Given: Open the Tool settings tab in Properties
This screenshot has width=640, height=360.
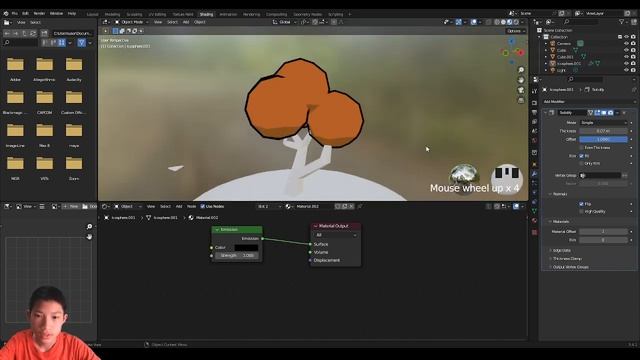Looking at the screenshot, I should tap(534, 91).
